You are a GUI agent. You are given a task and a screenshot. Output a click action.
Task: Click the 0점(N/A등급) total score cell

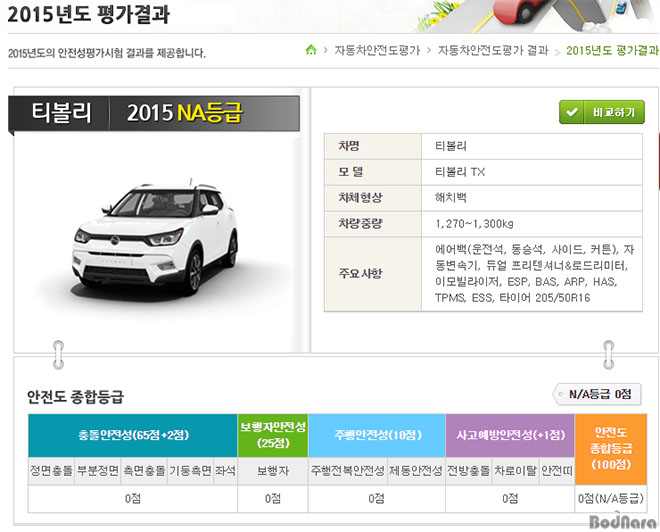click(611, 499)
